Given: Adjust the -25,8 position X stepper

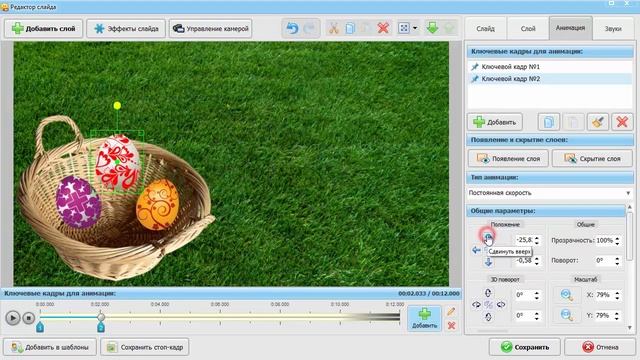Looking at the screenshot, I should point(537,240).
